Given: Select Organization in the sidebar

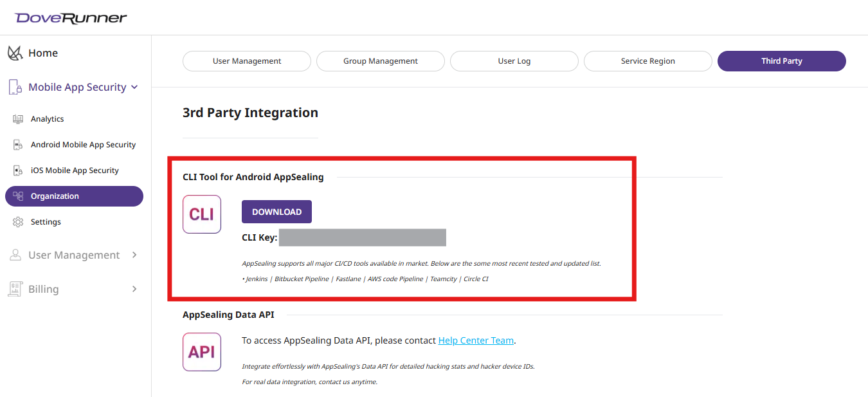Looking at the screenshot, I should 75,196.
